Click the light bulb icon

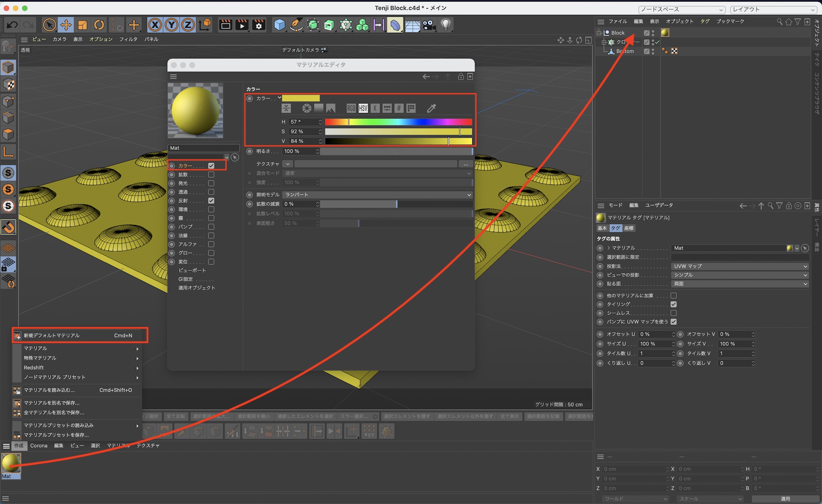click(x=446, y=25)
